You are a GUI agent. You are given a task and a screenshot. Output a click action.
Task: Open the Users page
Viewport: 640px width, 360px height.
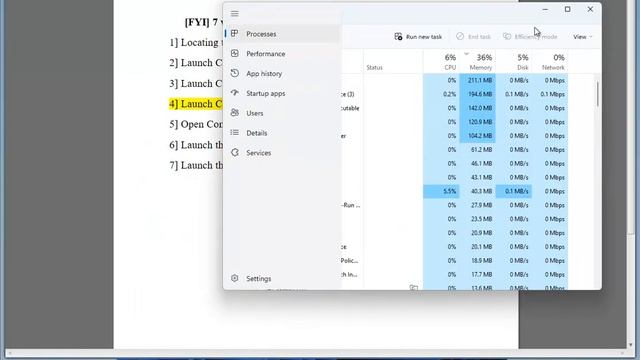(282, 113)
